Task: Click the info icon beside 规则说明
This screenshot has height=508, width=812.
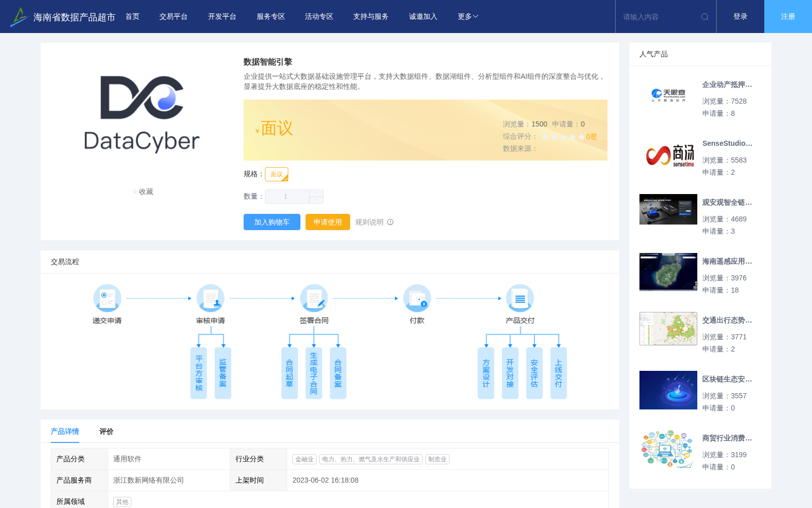Action: pyautogui.click(x=390, y=222)
